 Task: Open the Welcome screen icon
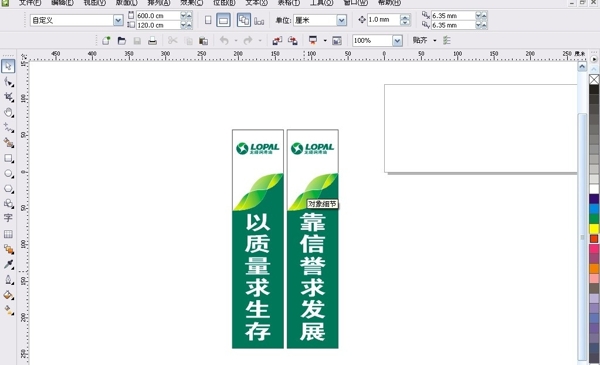pyautogui.click(x=337, y=41)
